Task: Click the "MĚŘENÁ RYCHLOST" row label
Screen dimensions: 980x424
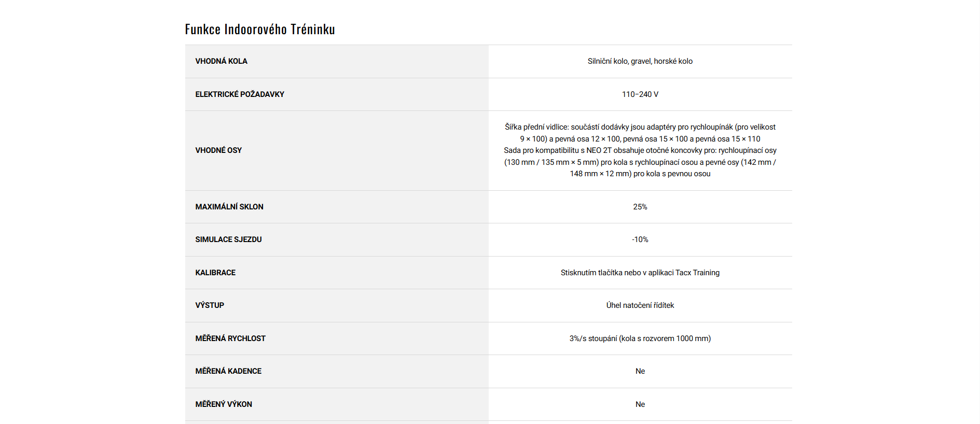Action: [230, 338]
